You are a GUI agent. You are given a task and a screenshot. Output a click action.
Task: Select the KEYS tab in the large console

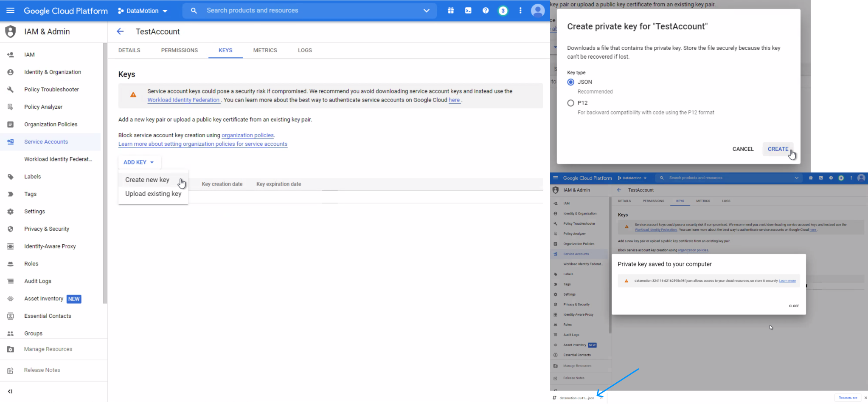(225, 50)
